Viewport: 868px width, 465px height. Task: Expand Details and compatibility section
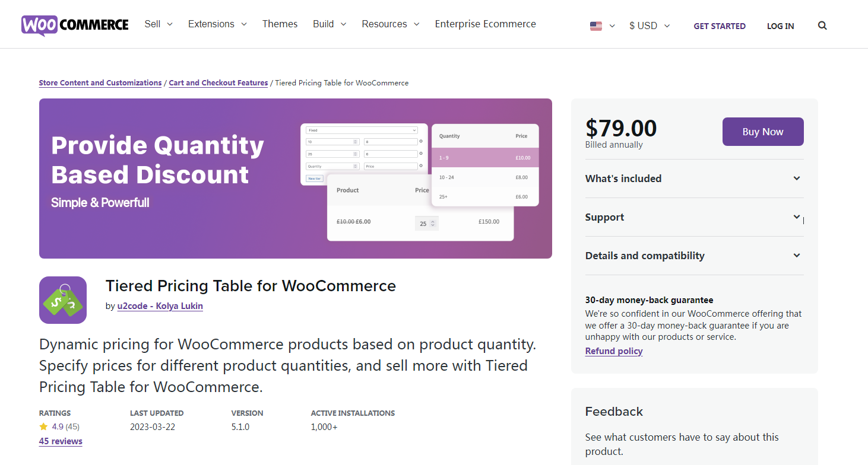pyautogui.click(x=694, y=256)
